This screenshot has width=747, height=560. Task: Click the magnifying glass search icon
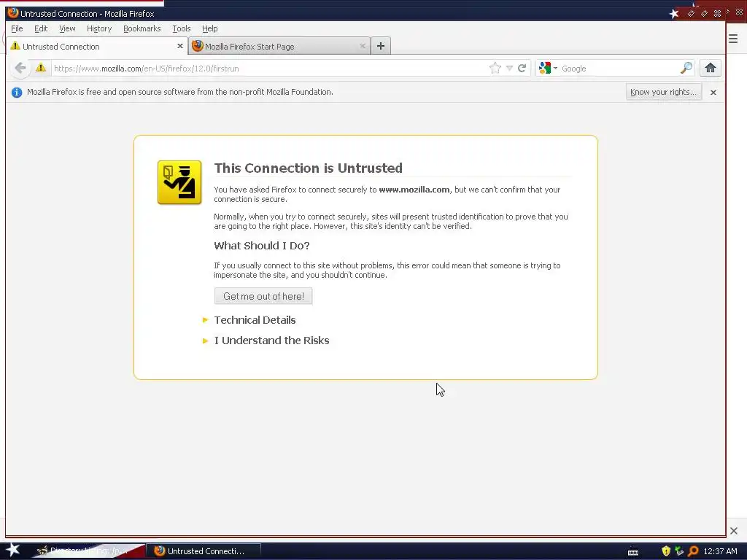[x=686, y=68]
